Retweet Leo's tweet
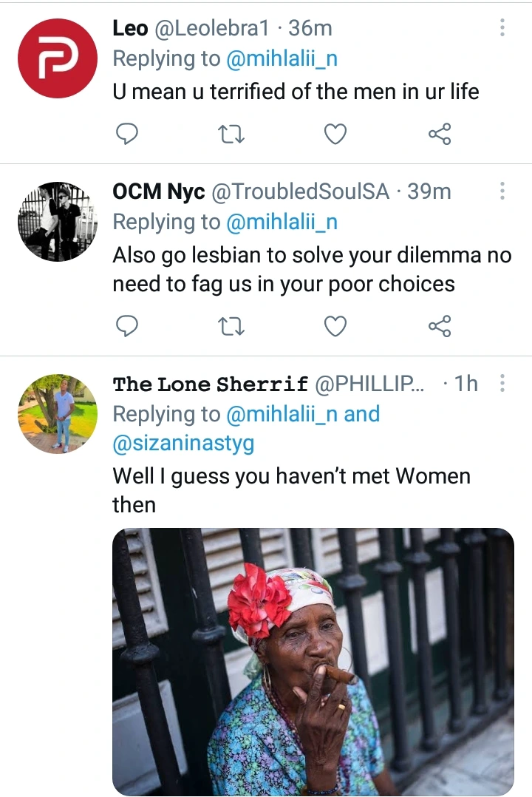The image size is (532, 797). (231, 135)
